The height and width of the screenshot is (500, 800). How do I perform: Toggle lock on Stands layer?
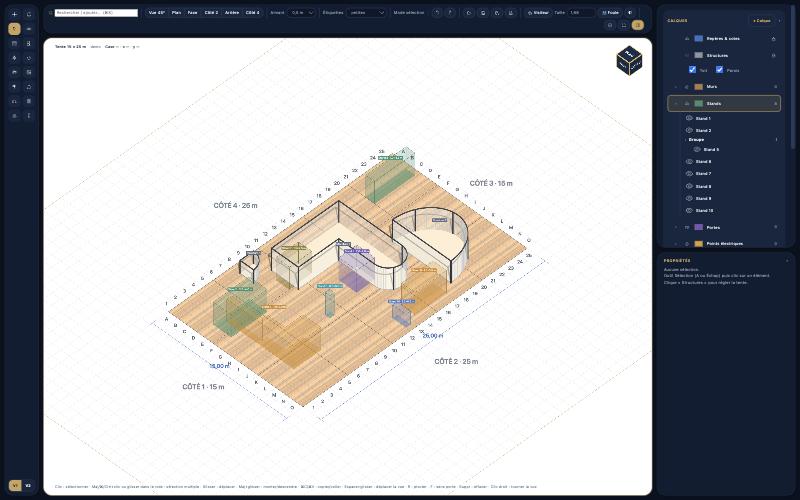[x=776, y=104]
